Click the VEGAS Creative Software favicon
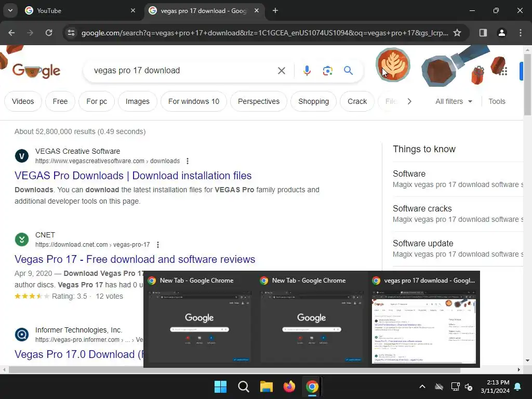Screen dimensions: 532x399 (x=22, y=156)
